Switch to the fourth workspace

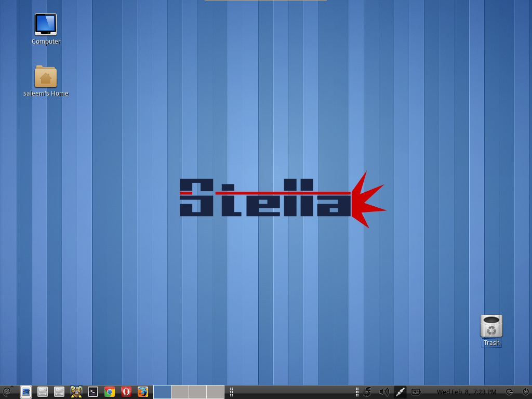point(216,392)
